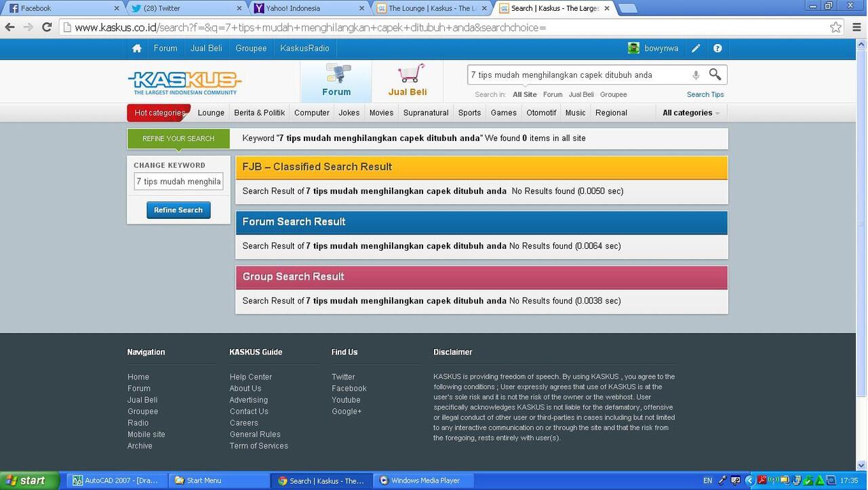868x490 pixels.
Task: Click the page vertical scrollbar
Action: point(862,224)
